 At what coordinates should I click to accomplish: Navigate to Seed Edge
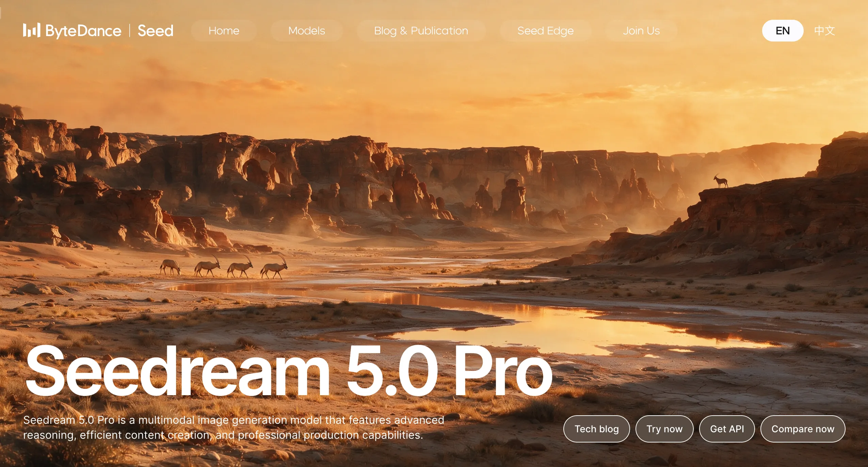tap(545, 31)
